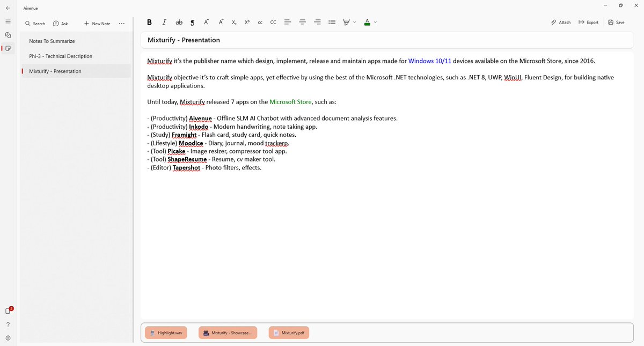Export the current note
The image size is (644, 346).
tap(588, 23)
